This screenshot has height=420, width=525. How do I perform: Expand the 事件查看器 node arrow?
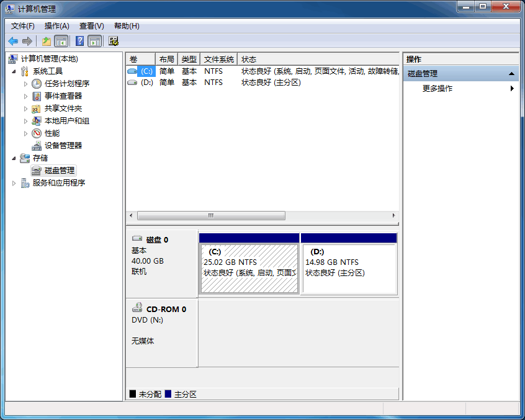click(x=25, y=96)
